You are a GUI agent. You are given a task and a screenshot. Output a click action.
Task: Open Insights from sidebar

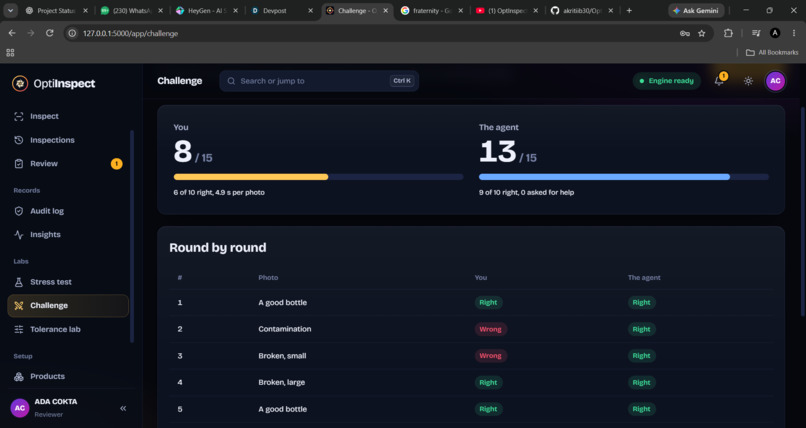[68, 234]
